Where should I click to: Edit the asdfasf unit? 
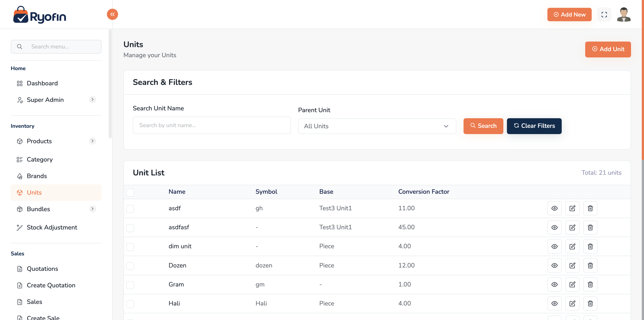[572, 227]
